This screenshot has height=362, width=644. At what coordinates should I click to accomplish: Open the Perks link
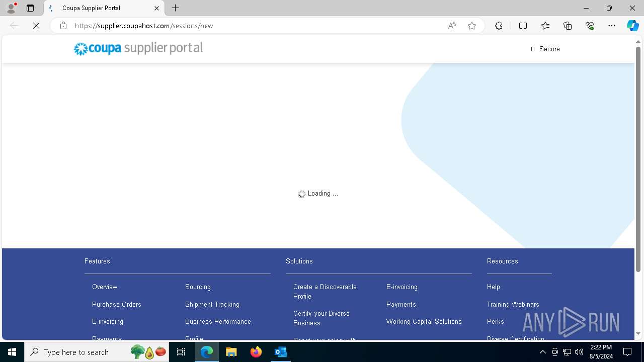[x=496, y=321]
